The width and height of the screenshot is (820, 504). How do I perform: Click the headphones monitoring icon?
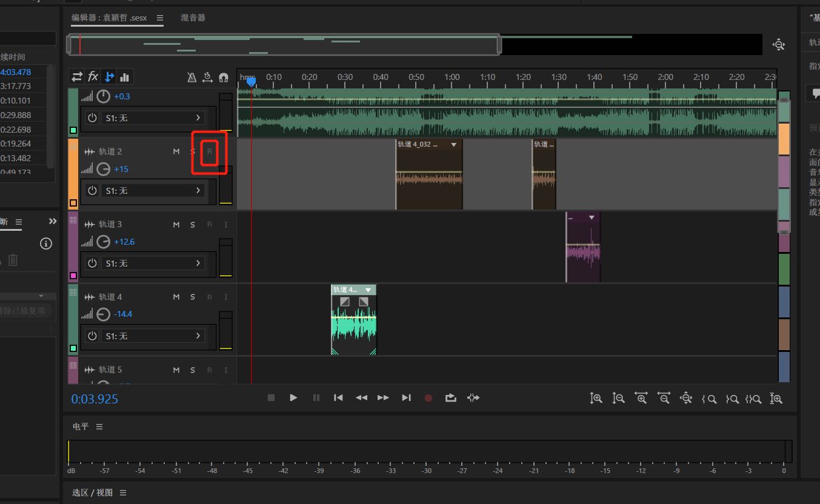click(x=224, y=78)
